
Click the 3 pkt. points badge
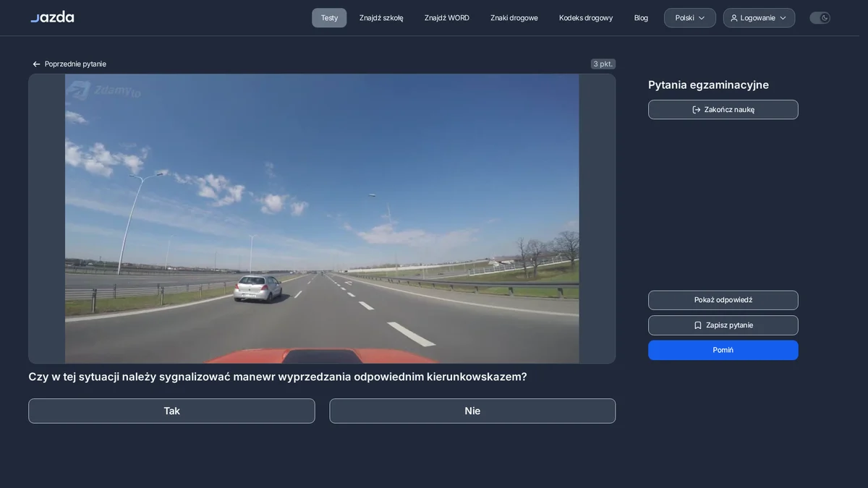(603, 64)
